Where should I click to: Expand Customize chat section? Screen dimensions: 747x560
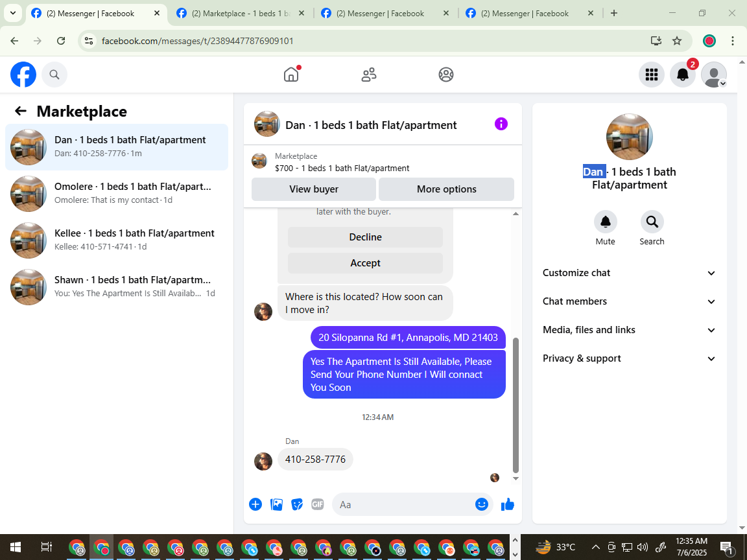pyautogui.click(x=630, y=273)
